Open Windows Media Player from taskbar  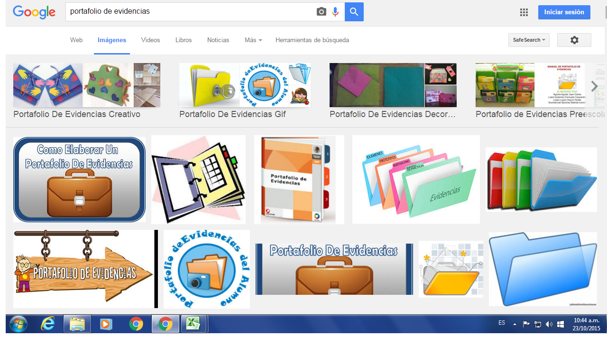[x=106, y=324]
